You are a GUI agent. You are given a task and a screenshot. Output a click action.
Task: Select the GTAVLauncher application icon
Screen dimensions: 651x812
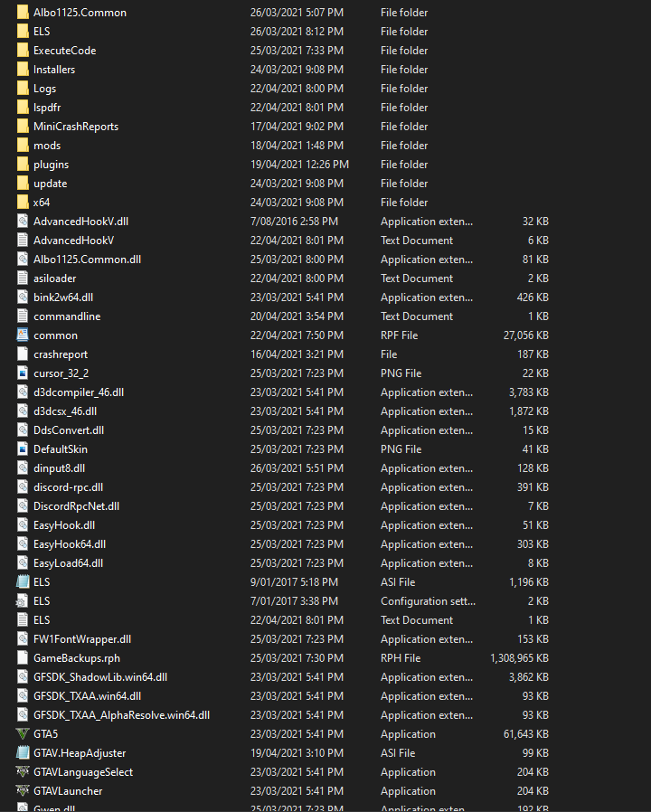pyautogui.click(x=23, y=791)
